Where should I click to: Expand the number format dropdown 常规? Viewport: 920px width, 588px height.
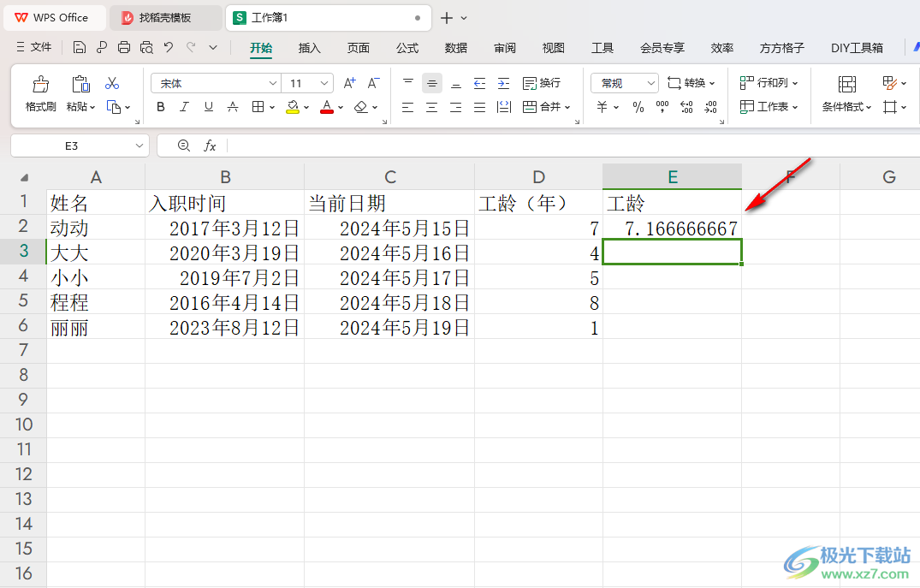[x=650, y=83]
